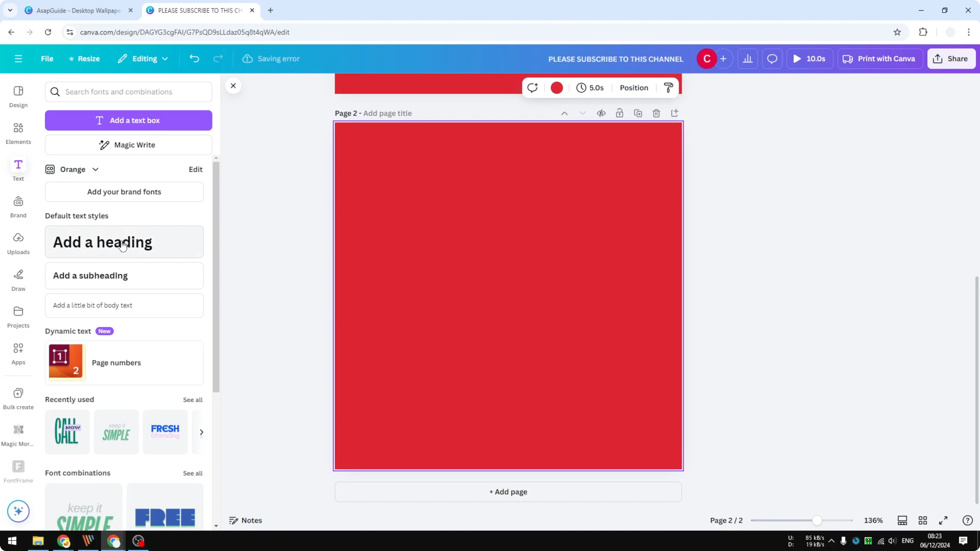Open the copy style paint roller tool

[668, 88]
